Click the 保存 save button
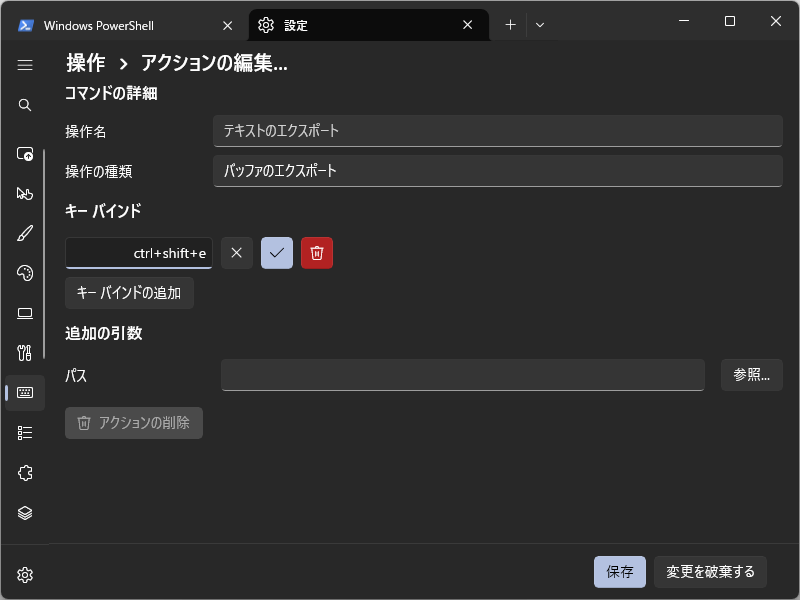The width and height of the screenshot is (800, 600). point(619,571)
